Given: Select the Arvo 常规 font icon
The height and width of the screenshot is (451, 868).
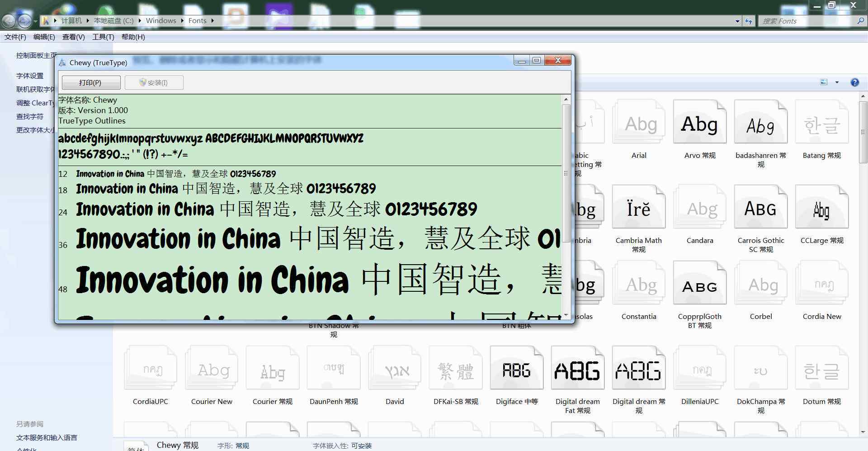Looking at the screenshot, I should (x=700, y=123).
